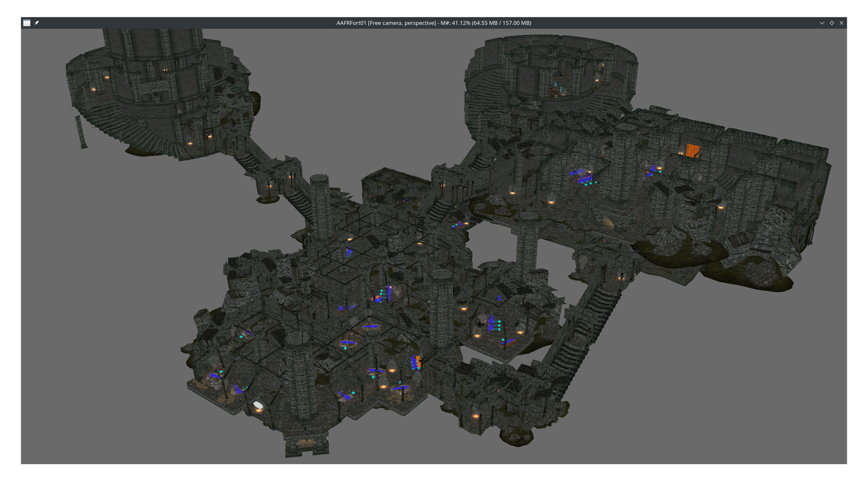Select the orange door marker in the upper-right hall
The height and width of the screenshot is (489, 868).
[x=692, y=151]
